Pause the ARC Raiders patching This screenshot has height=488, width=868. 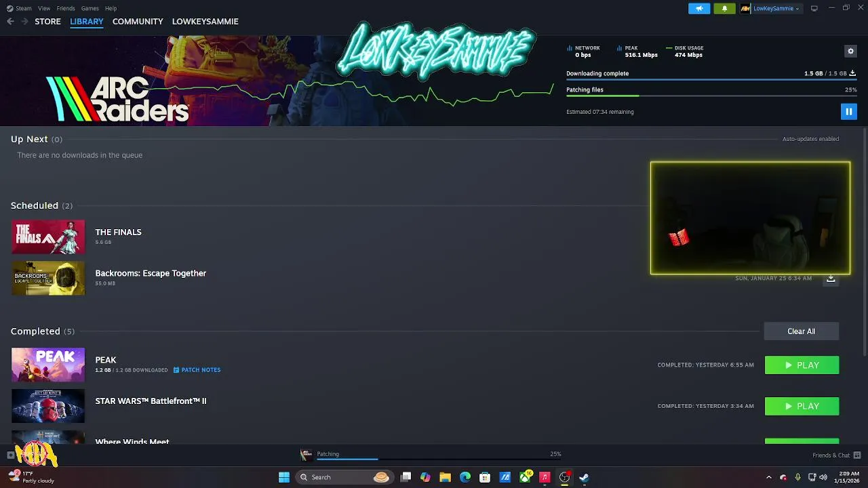click(x=848, y=111)
